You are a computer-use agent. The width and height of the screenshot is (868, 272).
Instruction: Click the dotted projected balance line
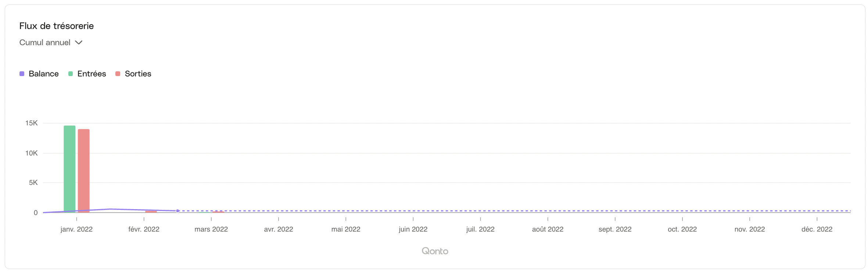click(x=514, y=211)
